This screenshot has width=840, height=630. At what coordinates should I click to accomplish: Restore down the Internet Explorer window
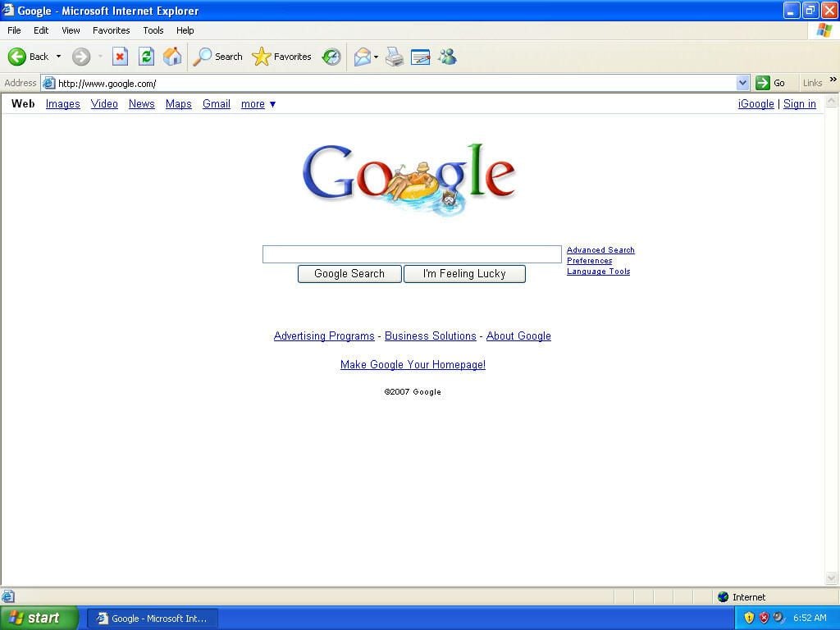click(810, 10)
